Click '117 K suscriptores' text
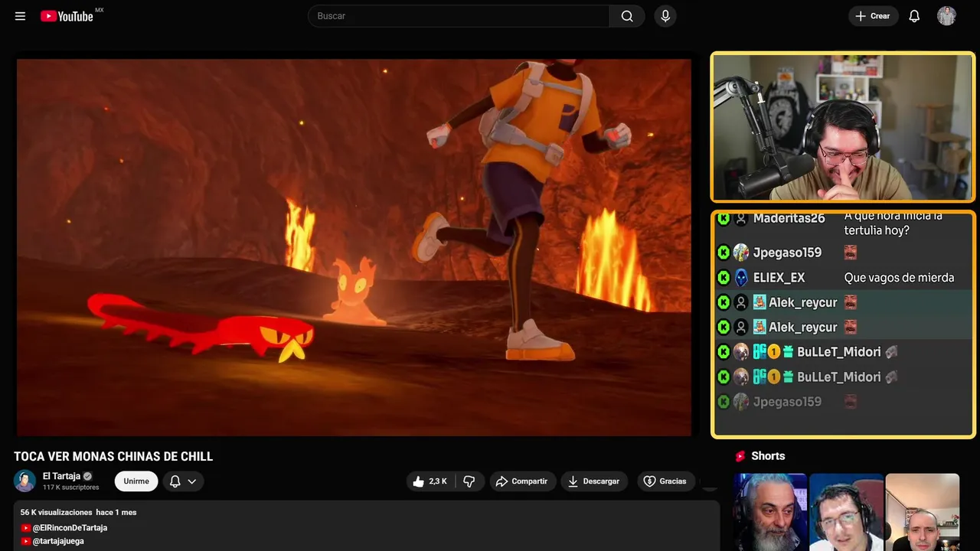 click(70, 487)
